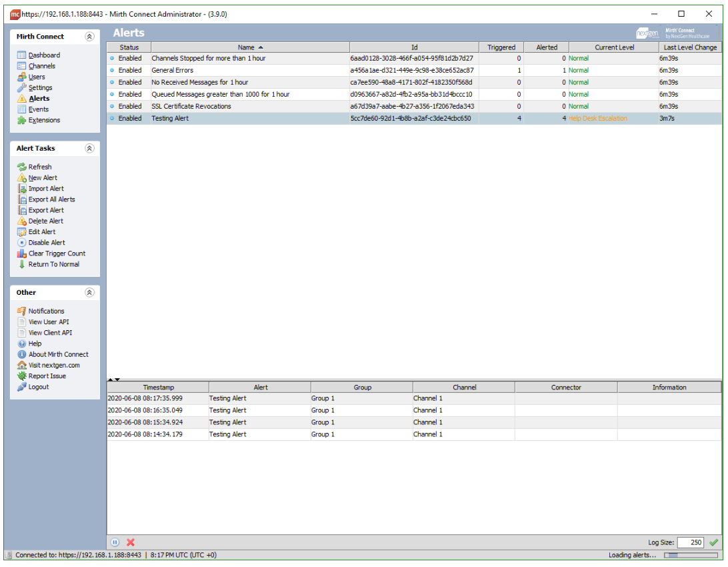Sort alerts by Last Level Change column
The image size is (728, 567).
coord(690,47)
